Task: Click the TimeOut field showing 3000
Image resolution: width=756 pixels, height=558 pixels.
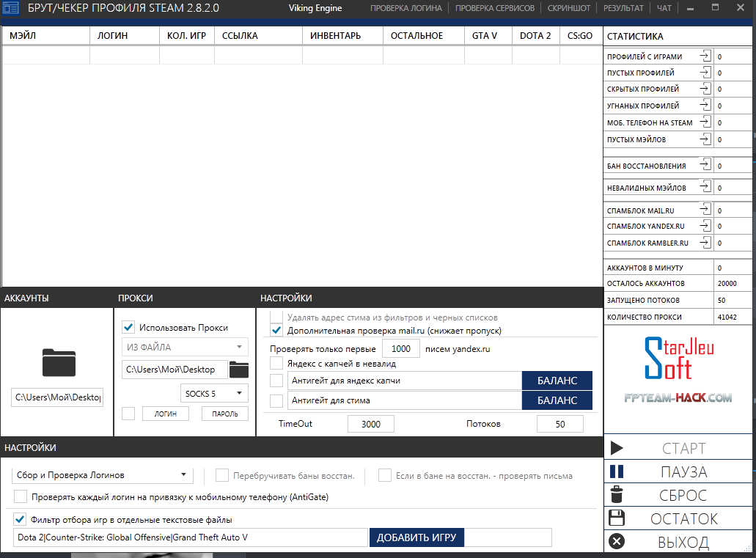Action: pyautogui.click(x=371, y=424)
